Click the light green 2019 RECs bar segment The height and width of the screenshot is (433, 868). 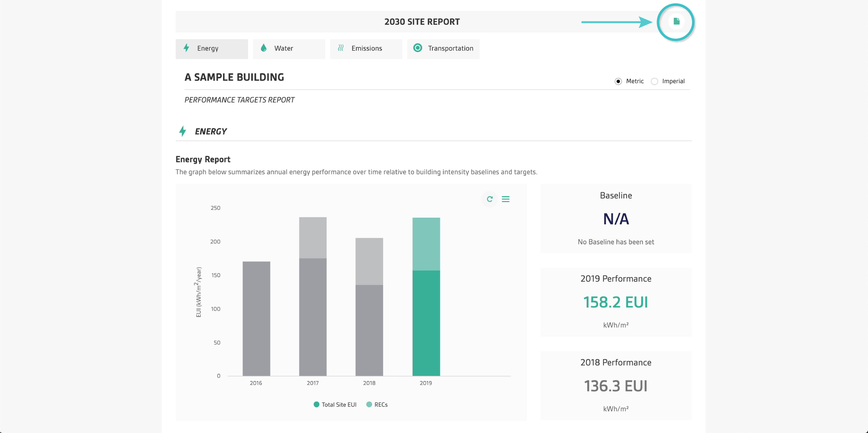pos(426,244)
